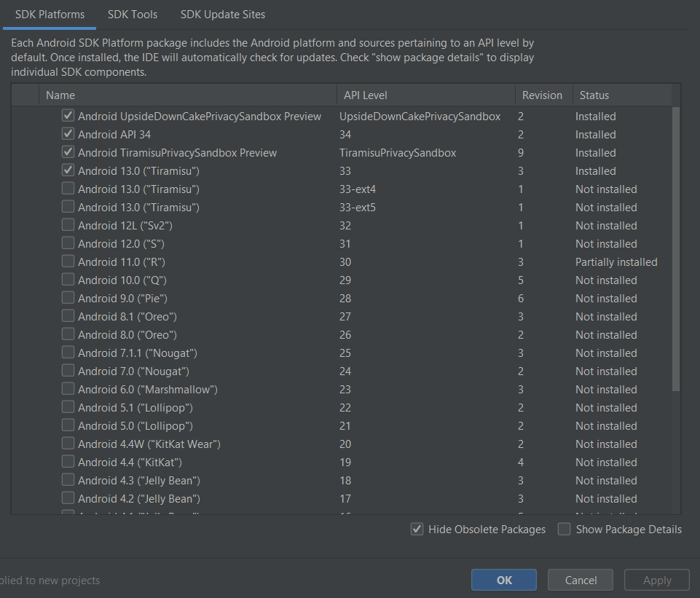Viewport: 700px width, 598px height.
Task: Click the "Android 12L ("Sv2")" row name
Action: coord(125,226)
